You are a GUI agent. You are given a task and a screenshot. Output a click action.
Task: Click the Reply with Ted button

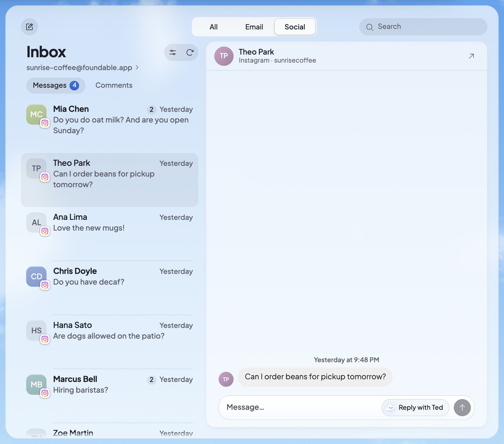pyautogui.click(x=415, y=407)
